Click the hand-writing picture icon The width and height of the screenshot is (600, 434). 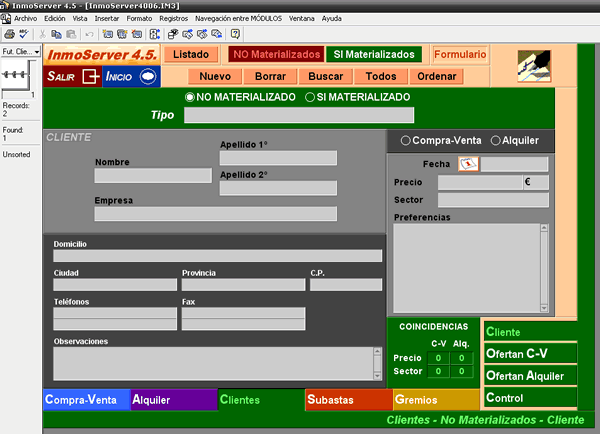(534, 66)
